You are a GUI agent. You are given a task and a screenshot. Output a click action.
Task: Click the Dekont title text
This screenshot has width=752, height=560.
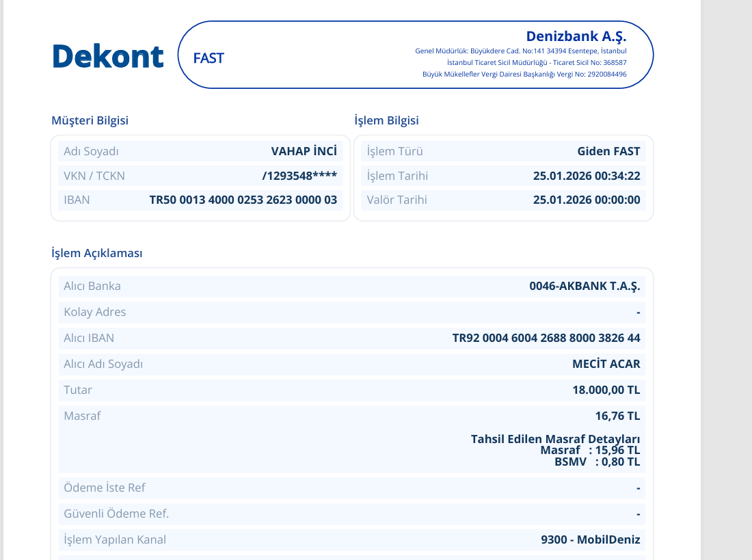[108, 56]
